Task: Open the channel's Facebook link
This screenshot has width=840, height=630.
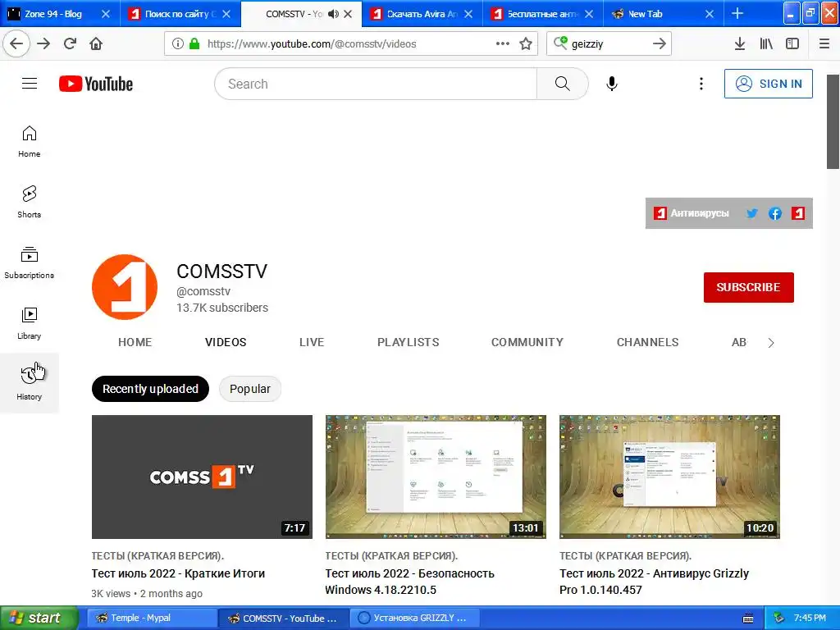Action: pyautogui.click(x=775, y=213)
